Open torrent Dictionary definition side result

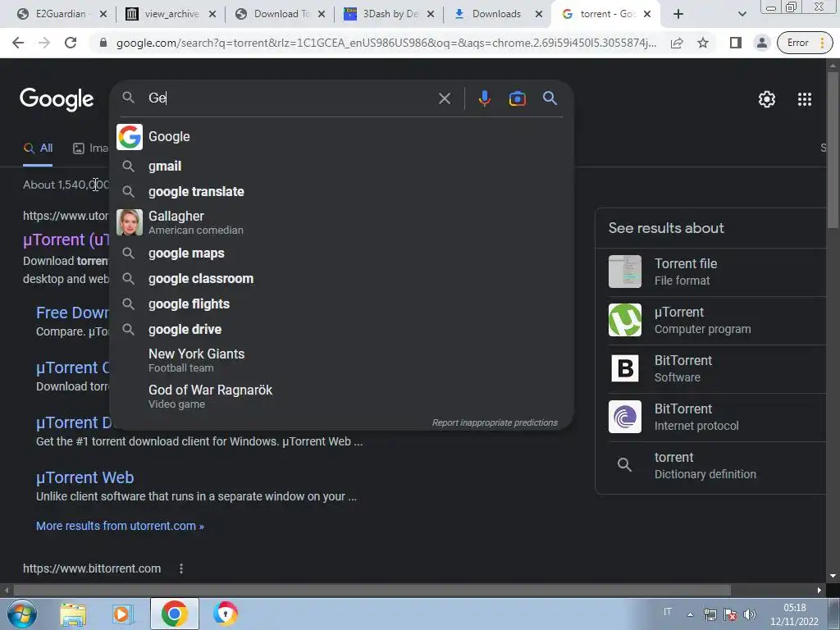[710, 465]
